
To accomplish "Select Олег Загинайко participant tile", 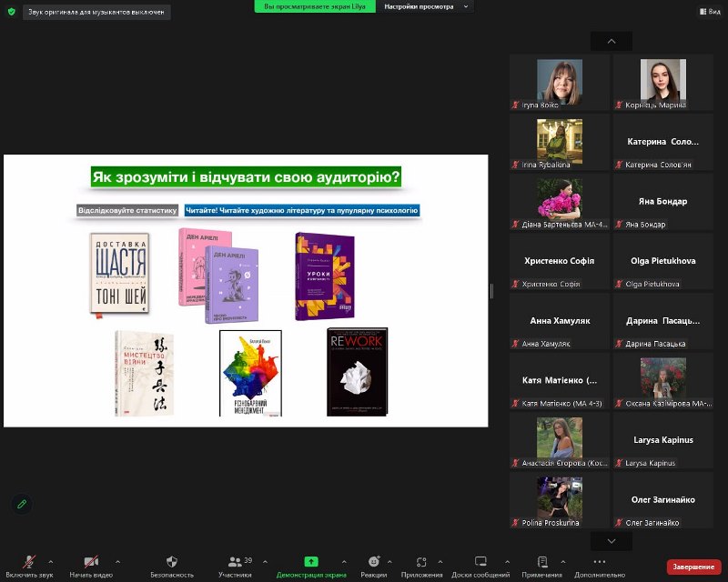I will click(x=663, y=500).
